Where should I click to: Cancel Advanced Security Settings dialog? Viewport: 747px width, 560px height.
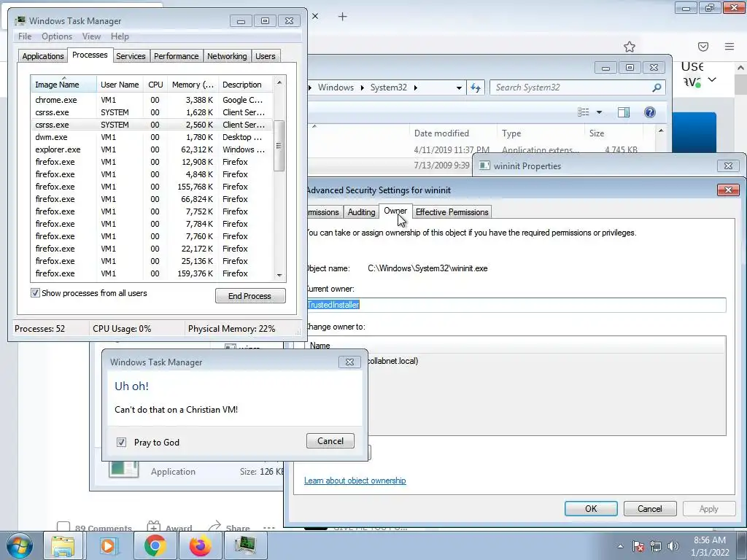[x=650, y=508]
